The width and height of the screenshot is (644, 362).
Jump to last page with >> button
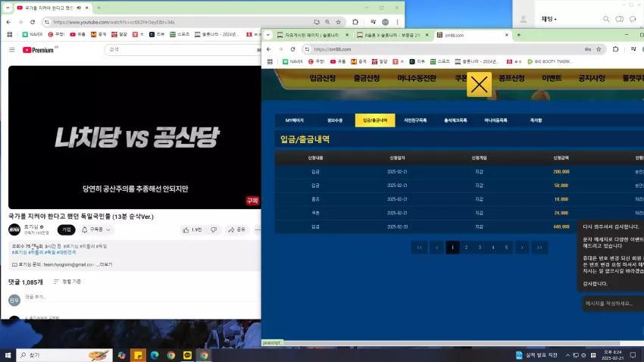(539, 248)
